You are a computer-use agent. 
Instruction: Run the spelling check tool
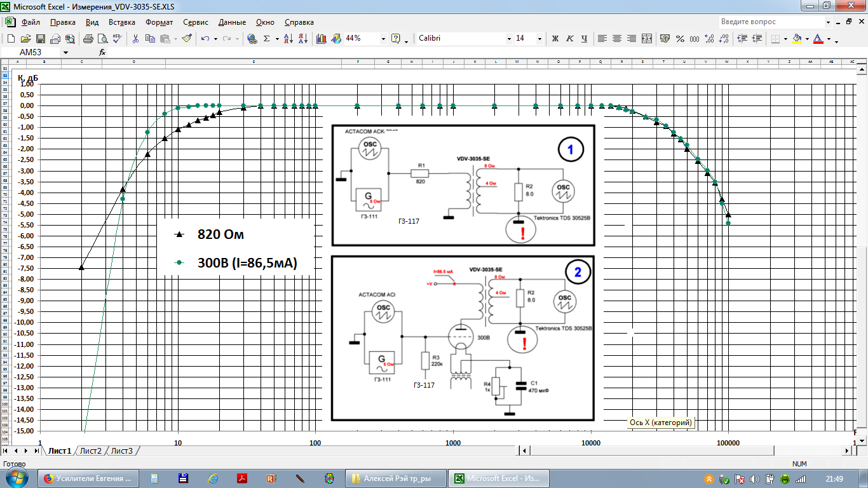click(117, 39)
